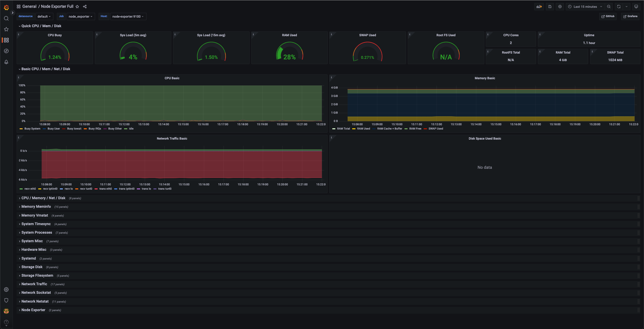Click the alerting bell icon in sidebar
644x329 pixels.
point(6,62)
